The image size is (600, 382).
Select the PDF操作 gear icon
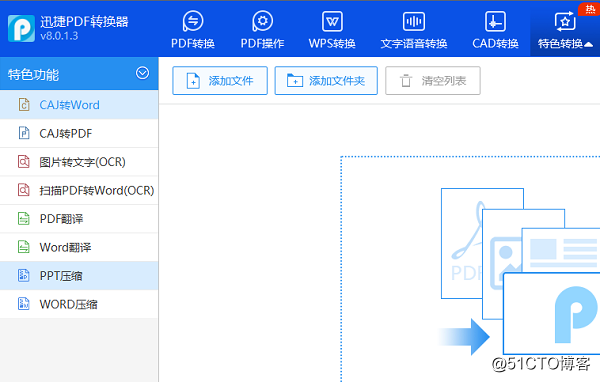[262, 21]
